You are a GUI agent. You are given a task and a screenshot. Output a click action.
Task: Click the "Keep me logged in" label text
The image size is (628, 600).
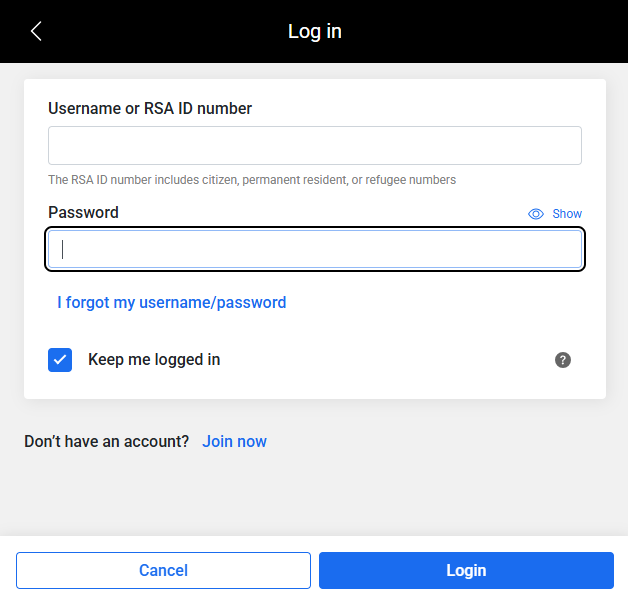(154, 360)
